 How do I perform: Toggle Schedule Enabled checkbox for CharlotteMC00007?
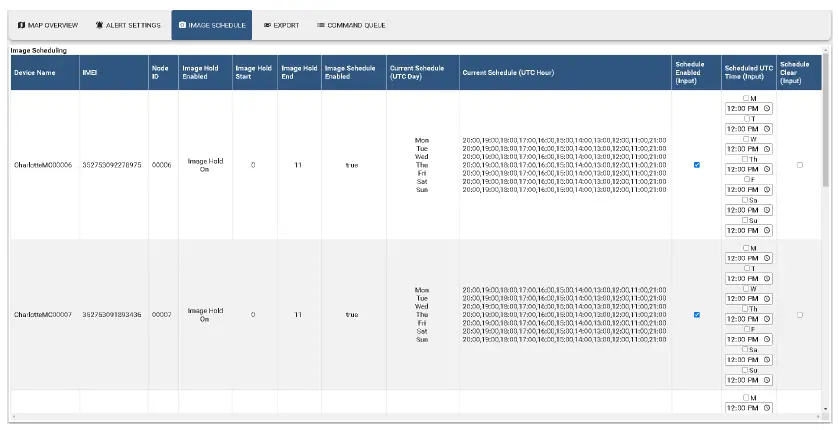(696, 315)
